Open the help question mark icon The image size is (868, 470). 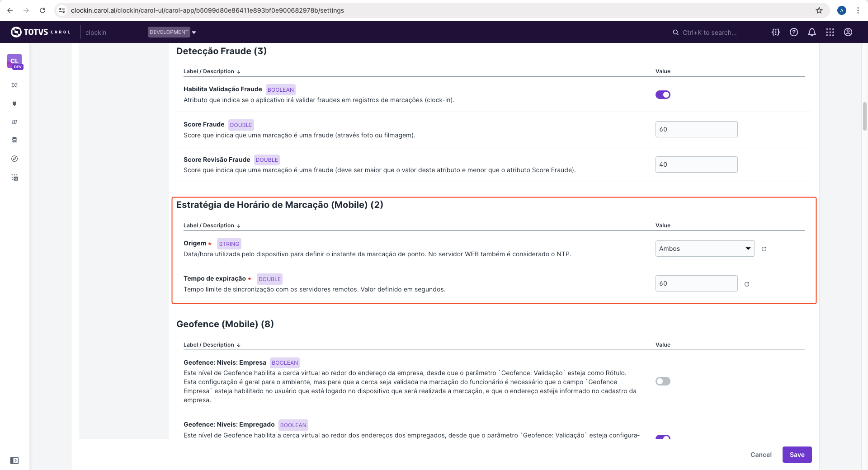tap(794, 32)
